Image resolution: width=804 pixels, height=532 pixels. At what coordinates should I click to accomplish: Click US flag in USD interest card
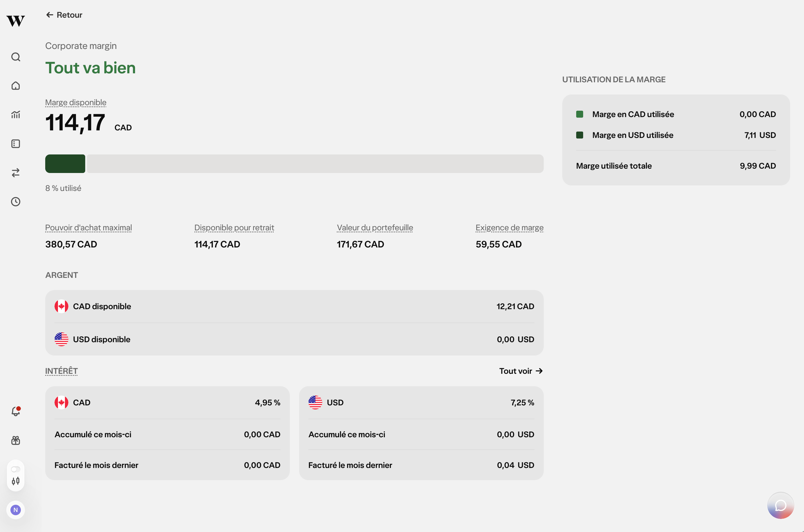(x=315, y=402)
